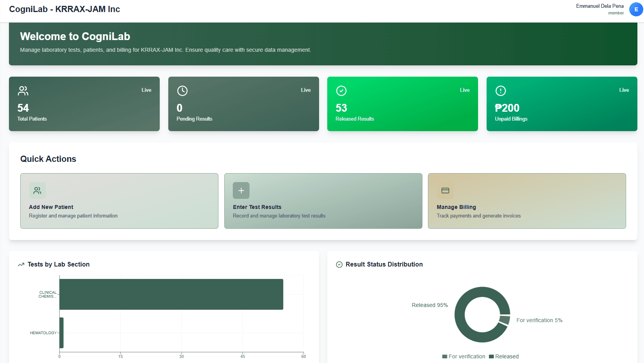This screenshot has width=644, height=363.
Task: Click the credit card icon on Manage Billing
Action: (445, 190)
